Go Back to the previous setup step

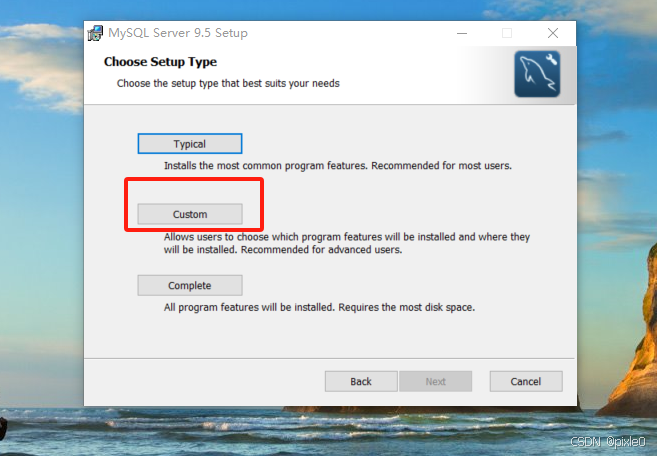(361, 381)
